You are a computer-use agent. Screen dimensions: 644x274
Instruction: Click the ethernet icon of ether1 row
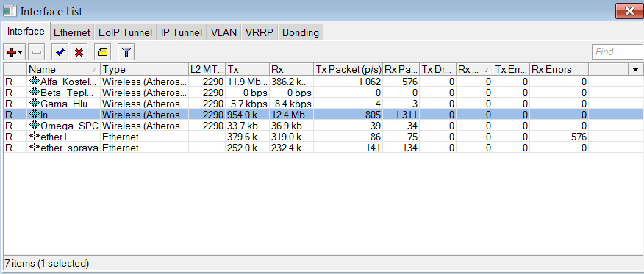(35, 136)
